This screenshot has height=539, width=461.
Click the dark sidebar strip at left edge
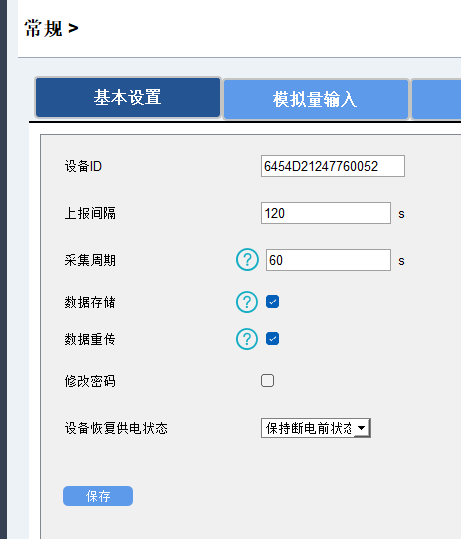pos(3,270)
